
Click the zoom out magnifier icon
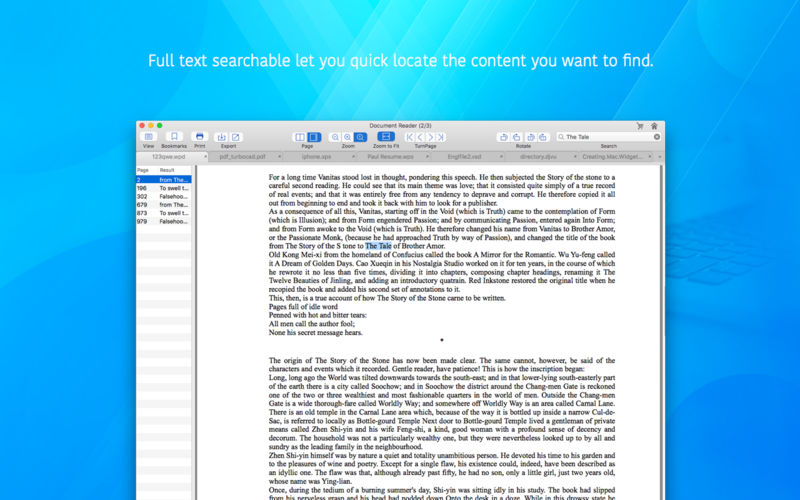[x=335, y=137]
